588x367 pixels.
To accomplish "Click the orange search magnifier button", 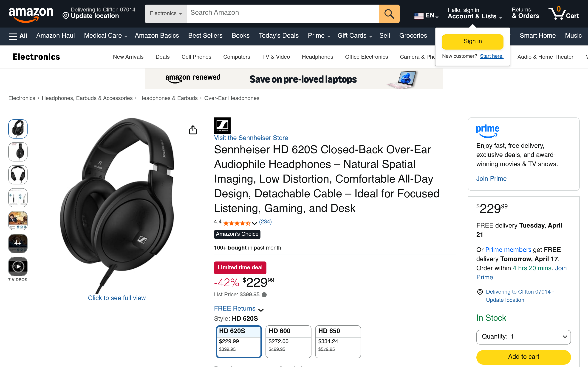I will coord(389,14).
